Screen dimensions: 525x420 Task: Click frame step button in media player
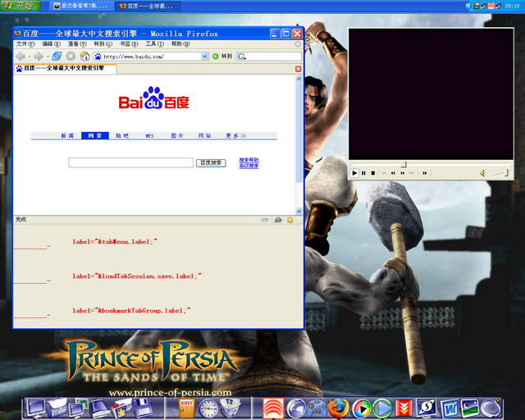click(425, 173)
